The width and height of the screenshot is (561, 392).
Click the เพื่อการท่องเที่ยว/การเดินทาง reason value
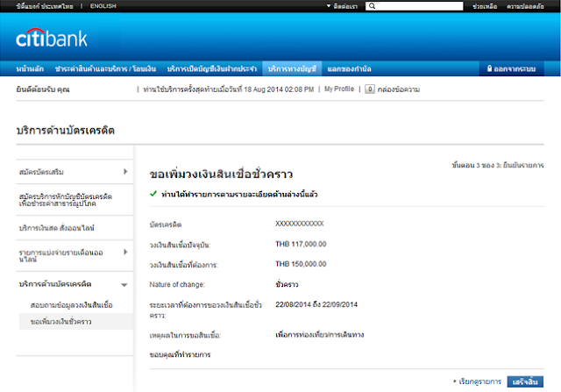pyautogui.click(x=319, y=335)
